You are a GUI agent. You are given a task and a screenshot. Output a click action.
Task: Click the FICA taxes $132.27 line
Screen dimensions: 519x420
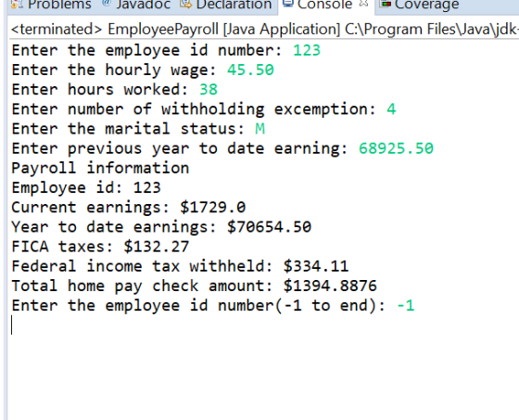coord(100,247)
